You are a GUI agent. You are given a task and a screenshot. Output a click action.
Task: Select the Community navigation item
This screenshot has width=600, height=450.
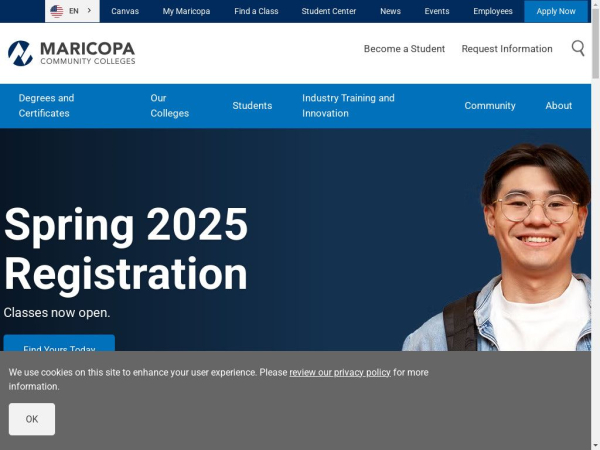(490, 106)
